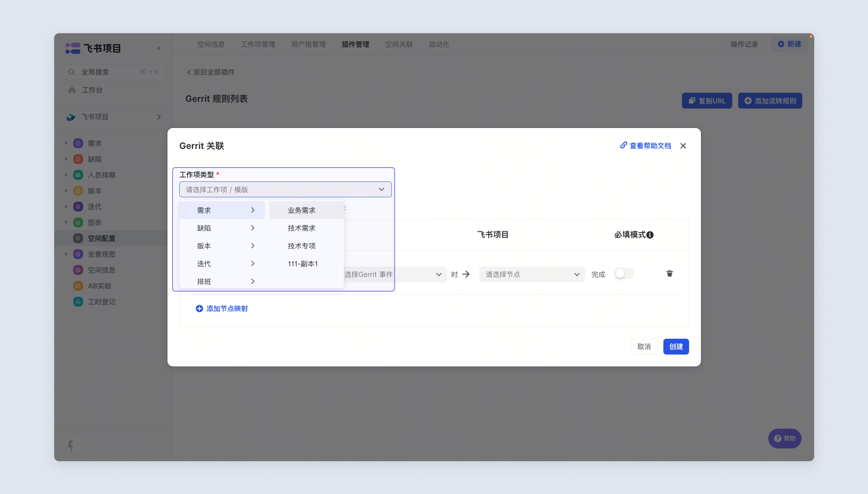Click the 创建 button
The height and width of the screenshot is (494, 868).
676,346
